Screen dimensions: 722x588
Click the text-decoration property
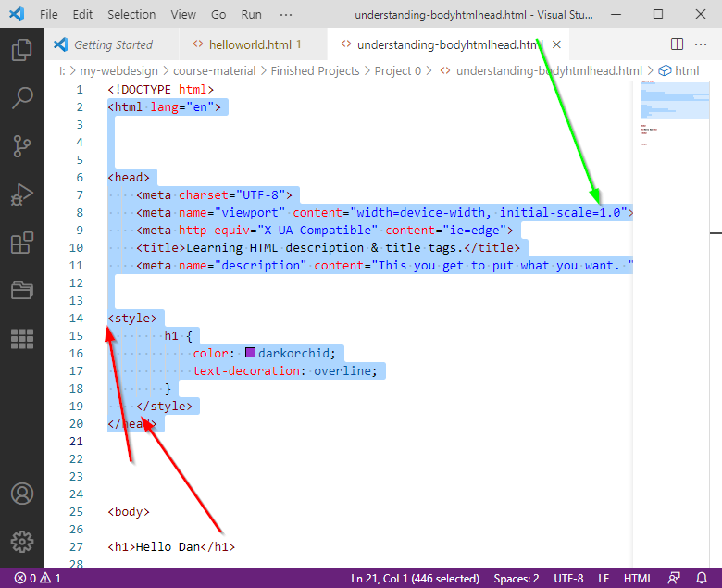(246, 370)
